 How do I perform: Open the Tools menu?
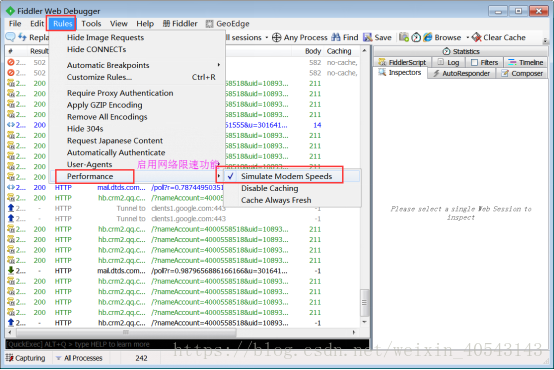91,24
